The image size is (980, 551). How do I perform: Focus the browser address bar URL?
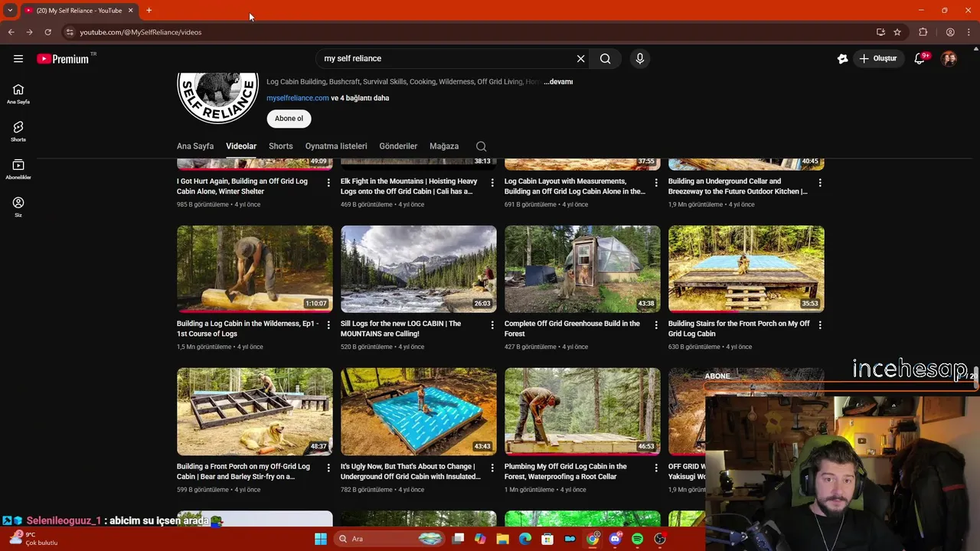(x=141, y=32)
